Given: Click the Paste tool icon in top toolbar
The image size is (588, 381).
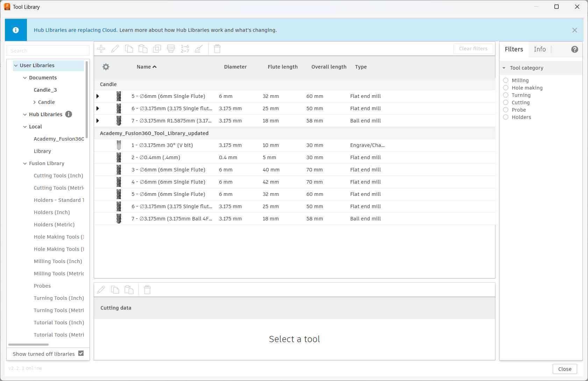Looking at the screenshot, I should point(143,49).
